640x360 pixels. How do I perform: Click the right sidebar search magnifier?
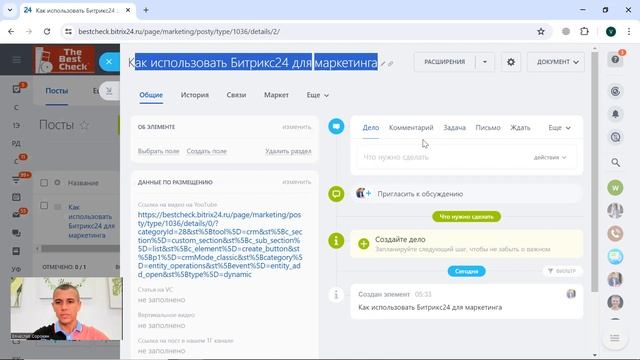tap(615, 163)
